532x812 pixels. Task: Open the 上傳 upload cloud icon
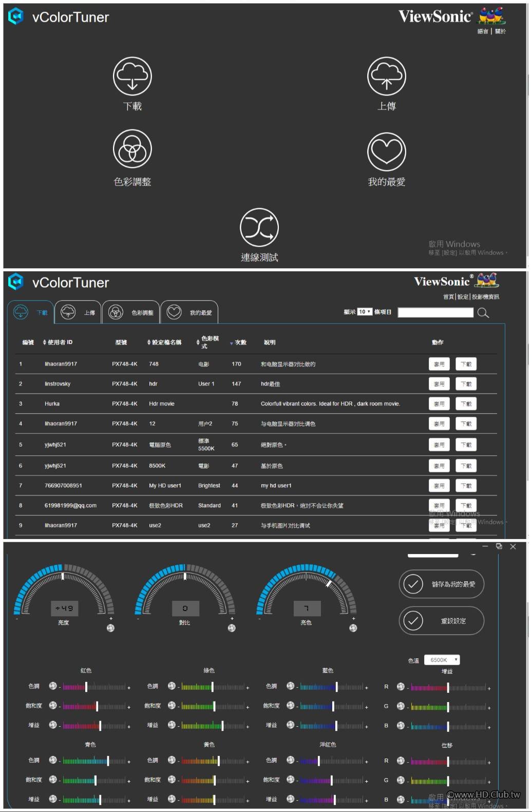[387, 76]
